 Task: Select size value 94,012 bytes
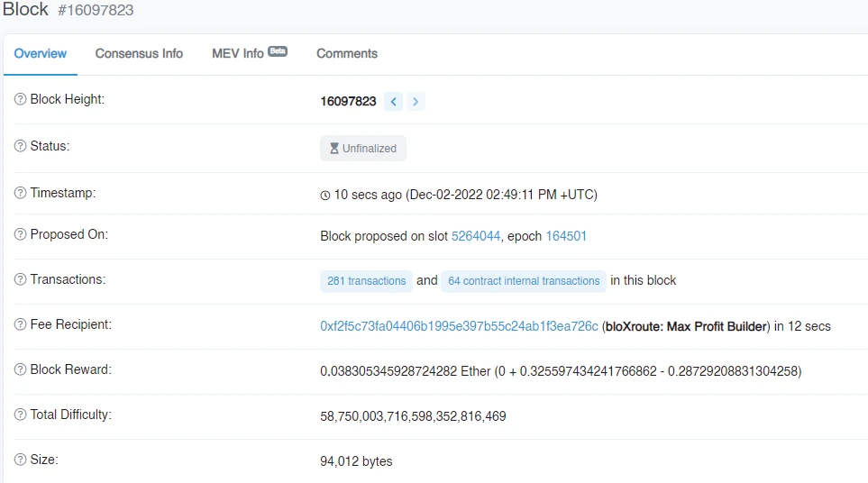coord(356,461)
